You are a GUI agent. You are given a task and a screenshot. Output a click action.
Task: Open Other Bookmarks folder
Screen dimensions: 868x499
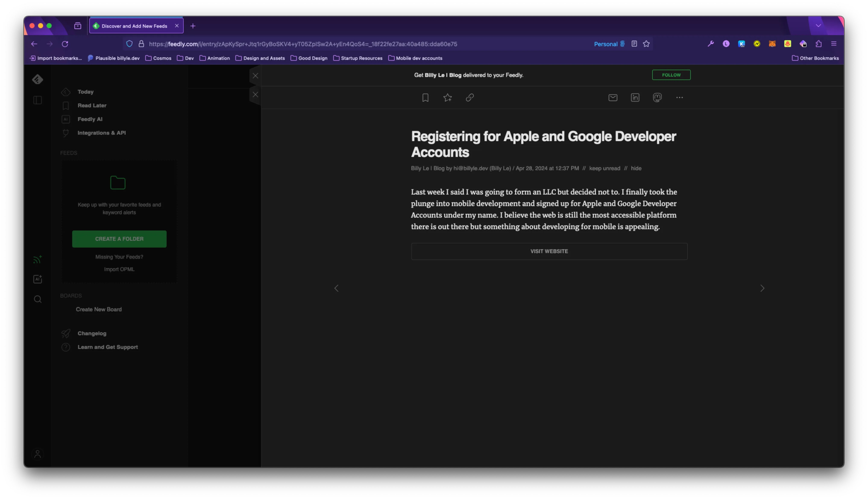[x=815, y=58]
